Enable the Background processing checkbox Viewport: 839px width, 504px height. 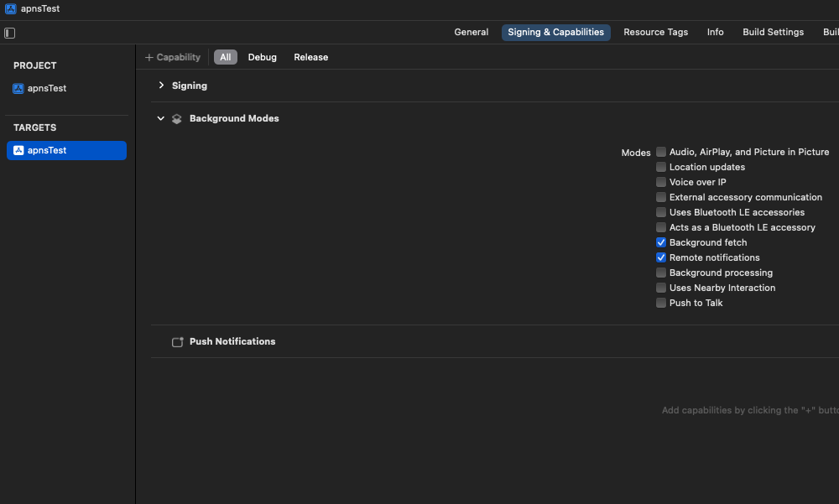pyautogui.click(x=661, y=273)
